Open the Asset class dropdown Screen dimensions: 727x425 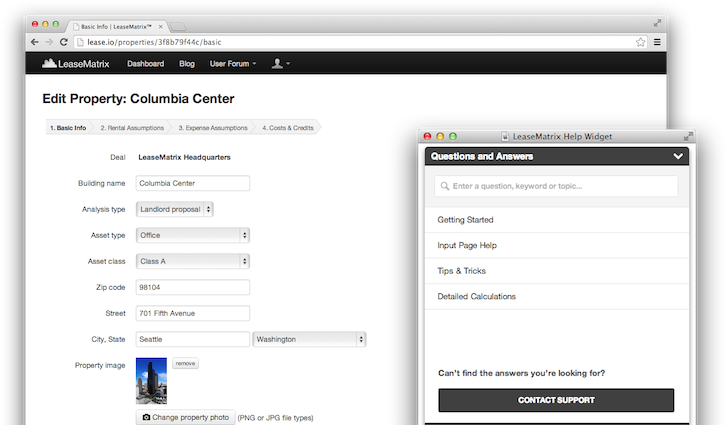[193, 261]
